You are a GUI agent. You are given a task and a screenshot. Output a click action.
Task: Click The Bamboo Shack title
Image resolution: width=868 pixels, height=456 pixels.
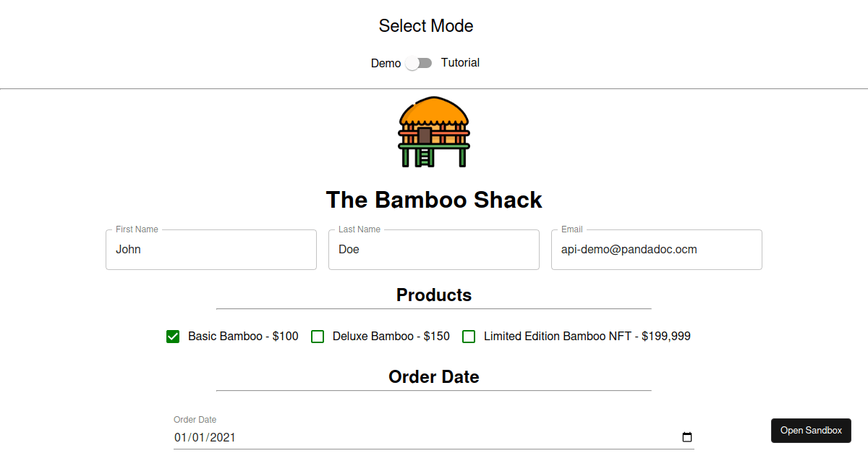coord(434,200)
